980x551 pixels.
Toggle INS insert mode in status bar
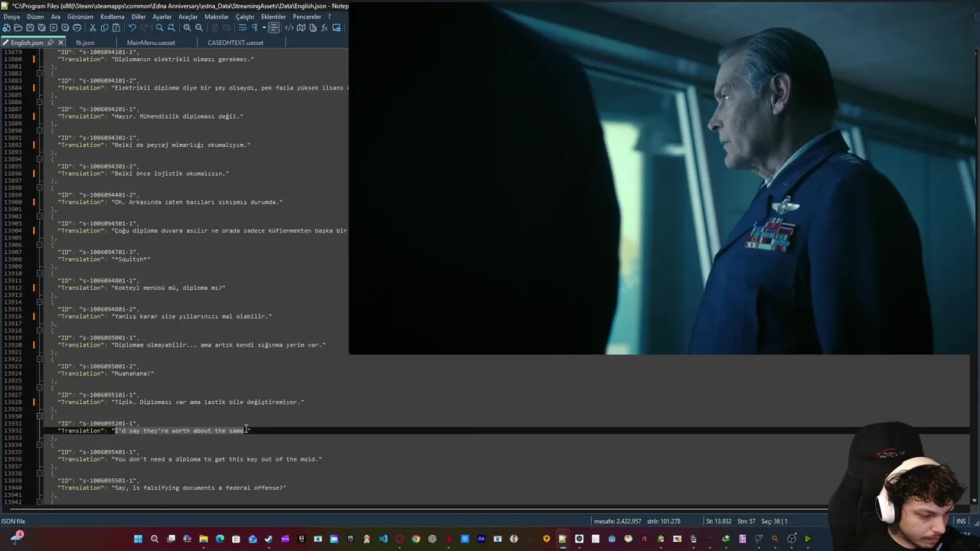[961, 521]
